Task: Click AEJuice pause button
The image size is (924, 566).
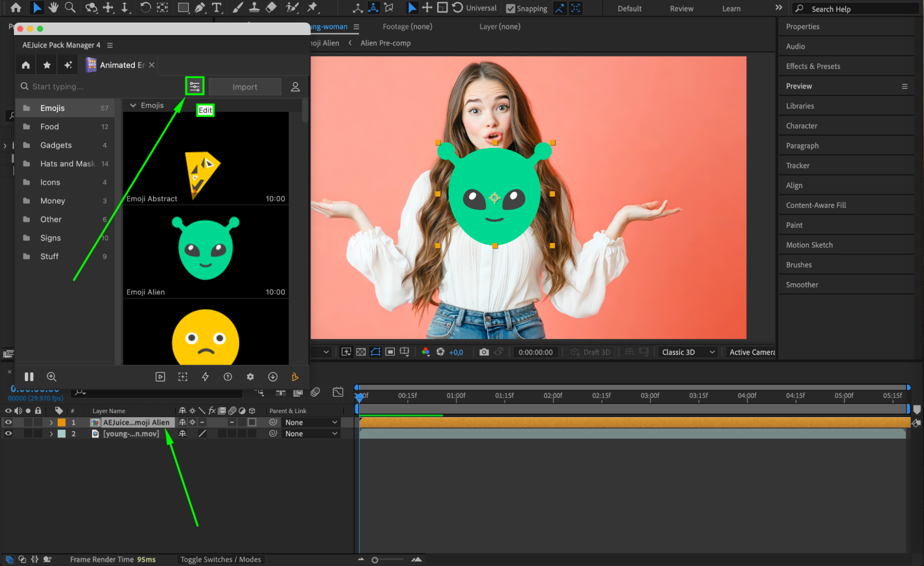Action: pyautogui.click(x=29, y=377)
